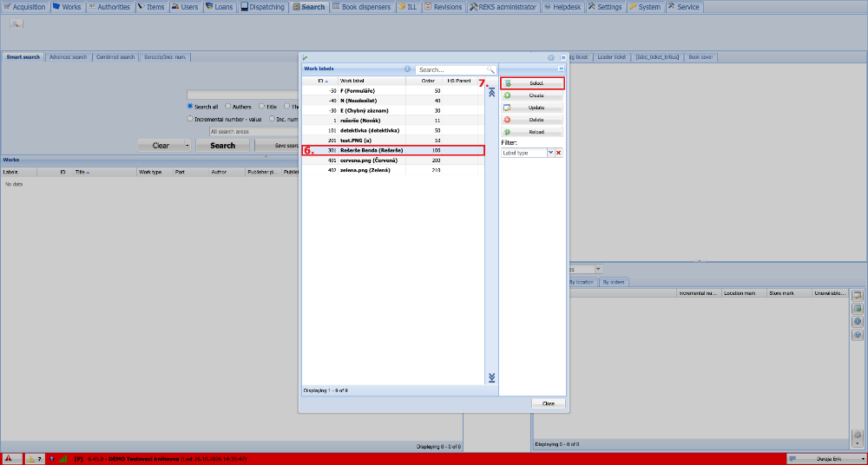Select 'Incremental number - value' radio button

[190, 119]
